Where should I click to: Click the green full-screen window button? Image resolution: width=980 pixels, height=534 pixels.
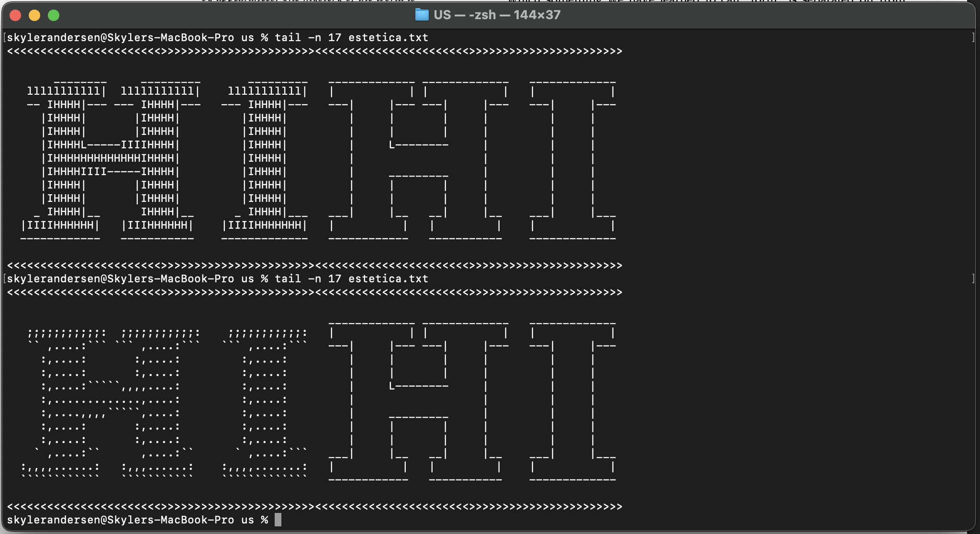(54, 15)
